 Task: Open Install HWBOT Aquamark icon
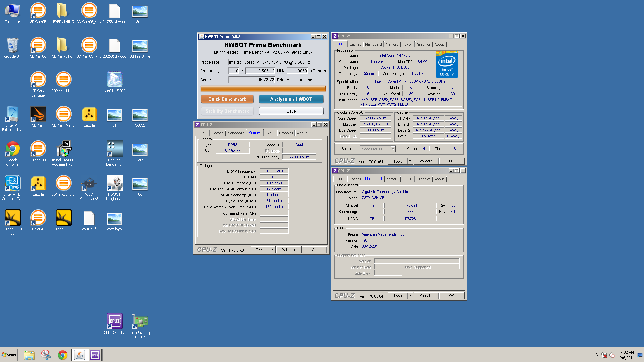63,154
